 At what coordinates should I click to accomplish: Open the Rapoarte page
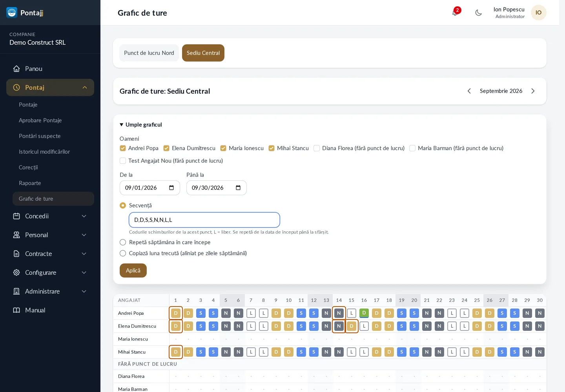53,183
